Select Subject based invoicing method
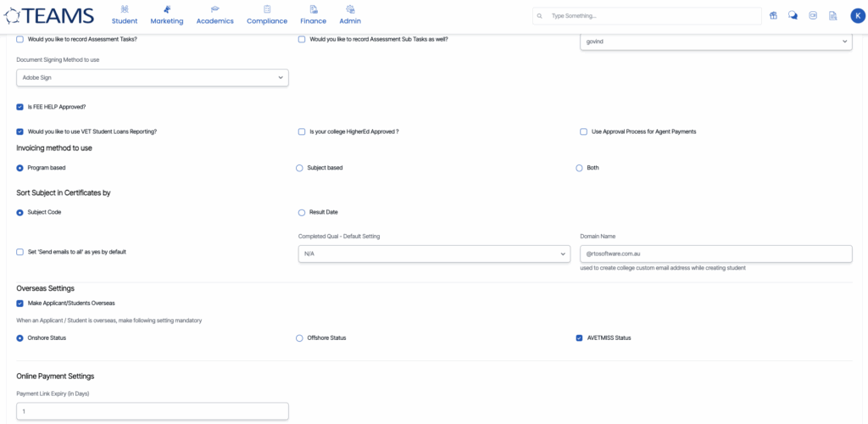Viewport: 868px width, 424px height. click(x=299, y=168)
